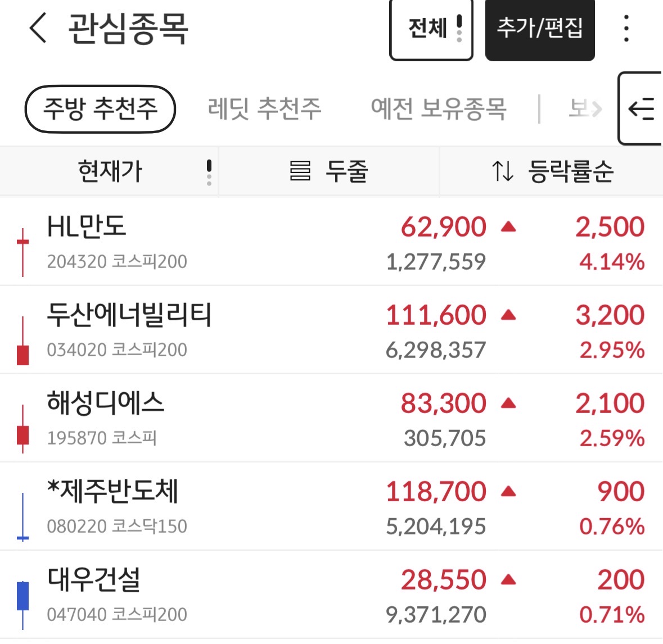Tap the 추가/편집 button
This screenshot has height=644, width=663.
point(540,30)
